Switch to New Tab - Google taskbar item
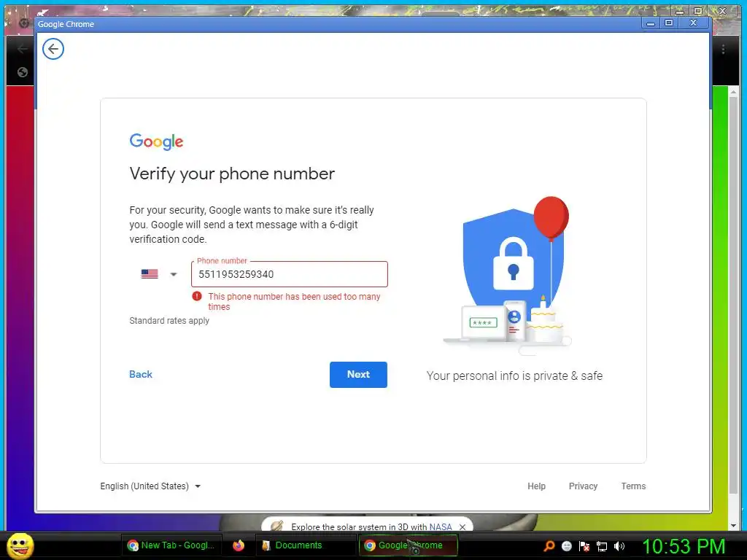This screenshot has width=747, height=560. (171, 545)
